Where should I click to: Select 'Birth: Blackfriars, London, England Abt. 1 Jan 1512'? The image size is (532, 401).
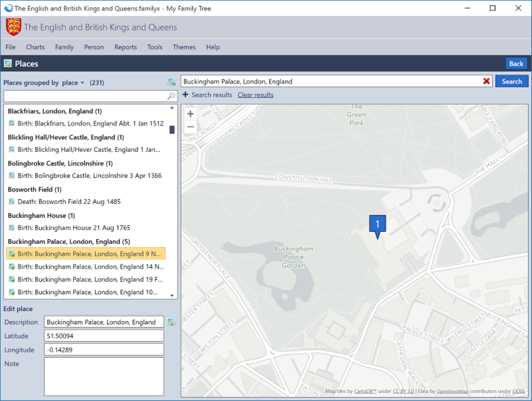(x=91, y=123)
